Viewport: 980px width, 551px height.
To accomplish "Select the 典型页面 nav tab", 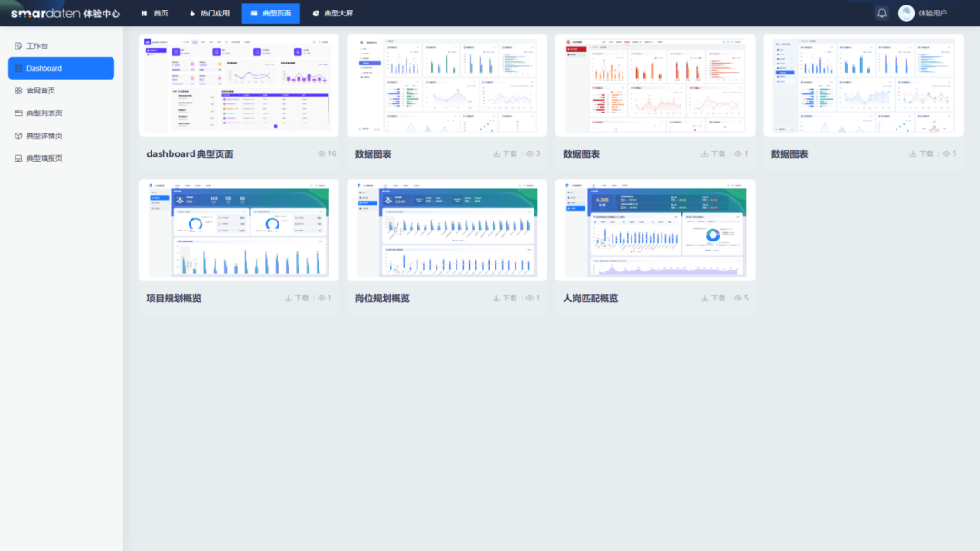I will click(x=271, y=13).
